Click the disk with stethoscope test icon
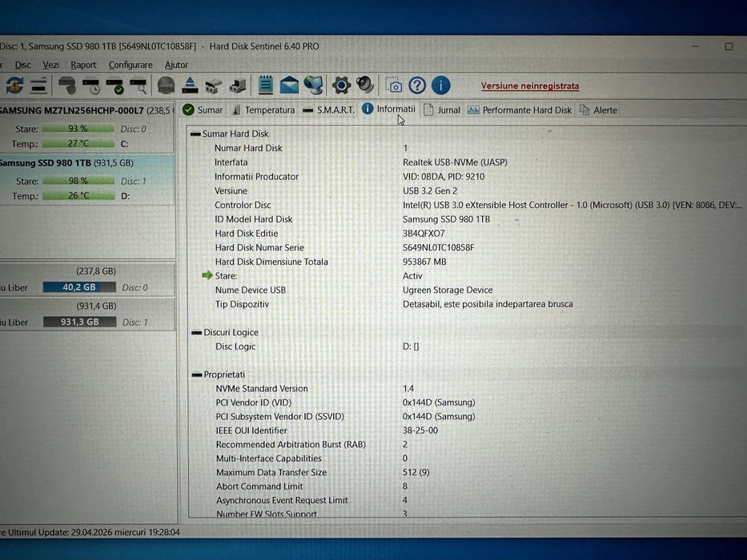Image resolution: width=747 pixels, height=560 pixels. pos(67,86)
